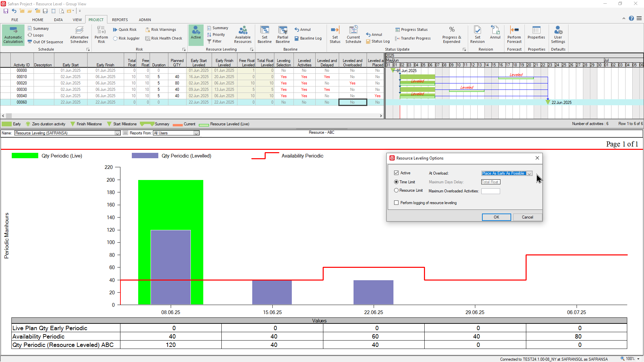Click Resource Leveling Filter
644x362 pixels.
tap(214, 41)
